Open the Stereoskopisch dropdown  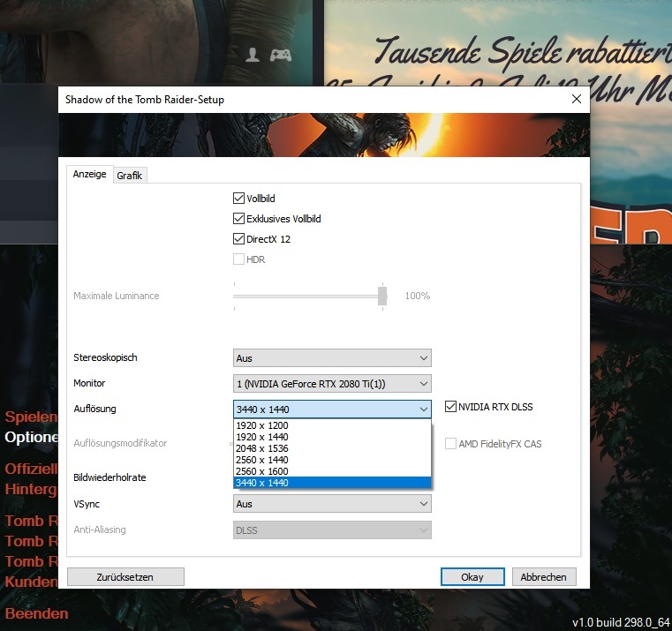click(x=332, y=358)
